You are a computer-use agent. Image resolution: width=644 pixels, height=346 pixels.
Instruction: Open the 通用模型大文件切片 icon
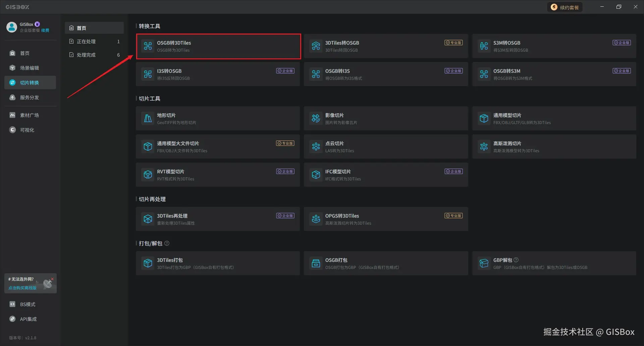point(148,147)
